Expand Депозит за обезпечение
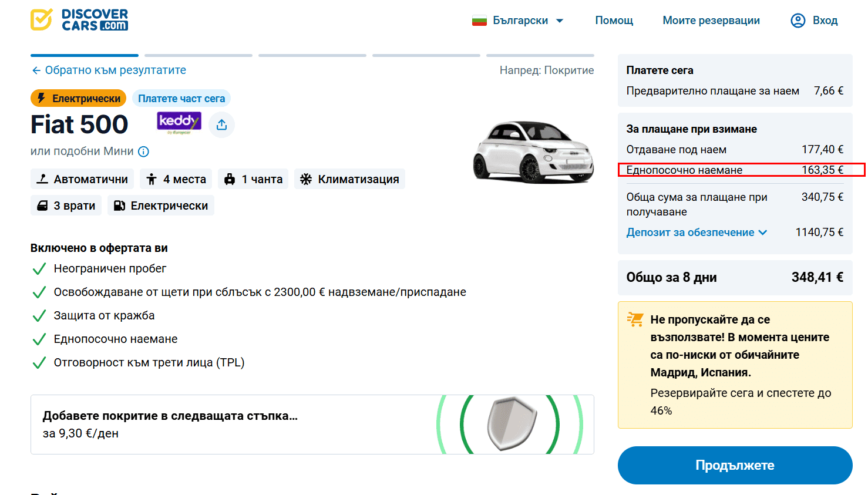The height and width of the screenshot is (495, 868). coord(697,232)
